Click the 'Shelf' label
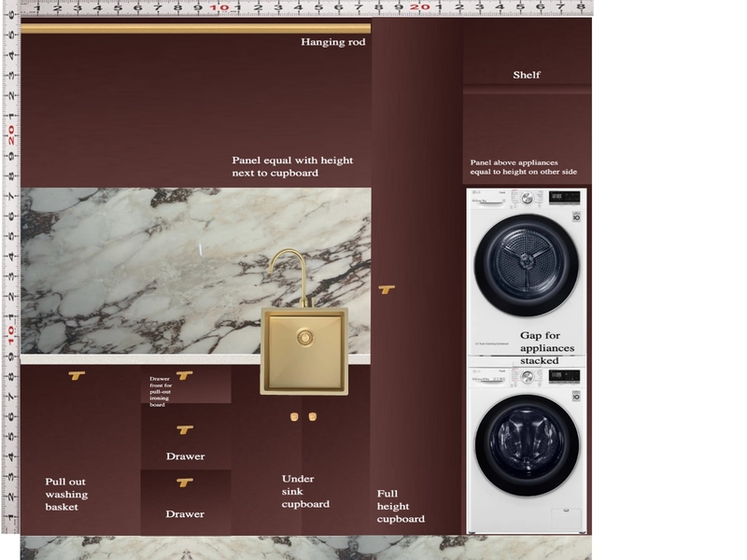 click(x=527, y=75)
